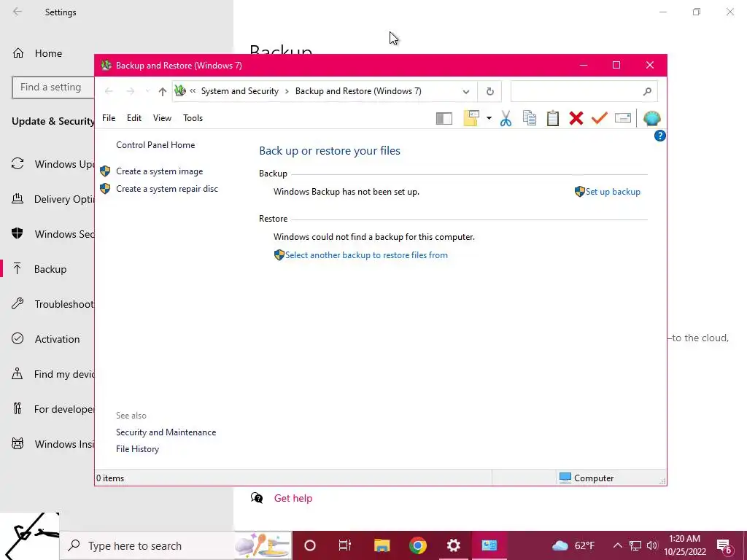Click Control Panel taskbar icon
The width and height of the screenshot is (747, 560).
pyautogui.click(x=489, y=545)
